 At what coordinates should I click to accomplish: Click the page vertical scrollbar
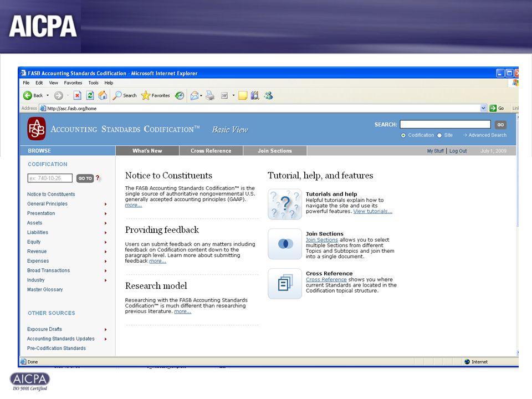tap(518, 234)
